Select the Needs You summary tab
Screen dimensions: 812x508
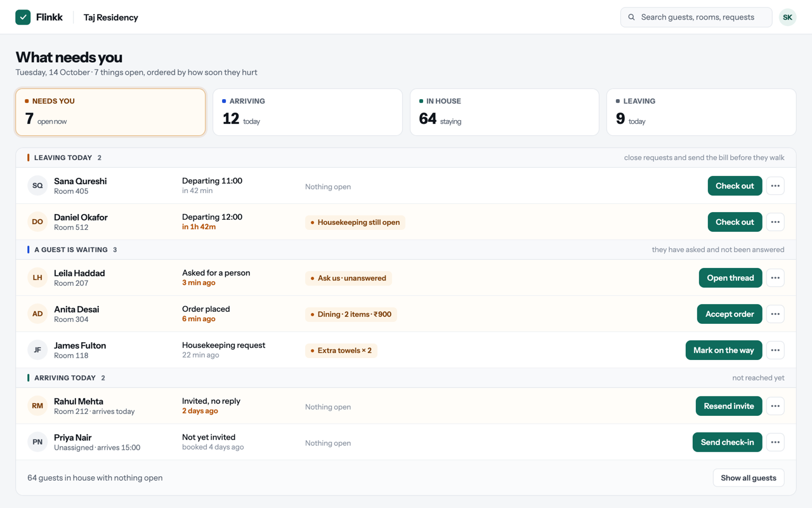pos(110,112)
